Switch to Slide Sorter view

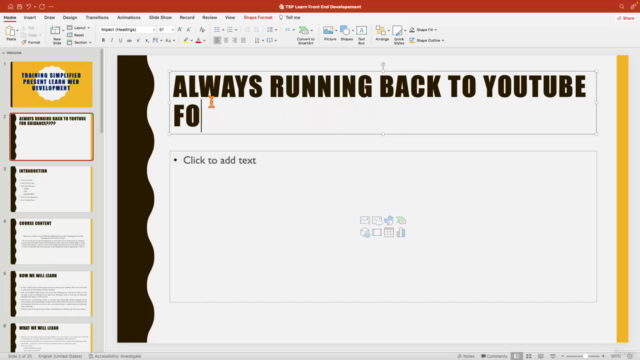(529, 356)
